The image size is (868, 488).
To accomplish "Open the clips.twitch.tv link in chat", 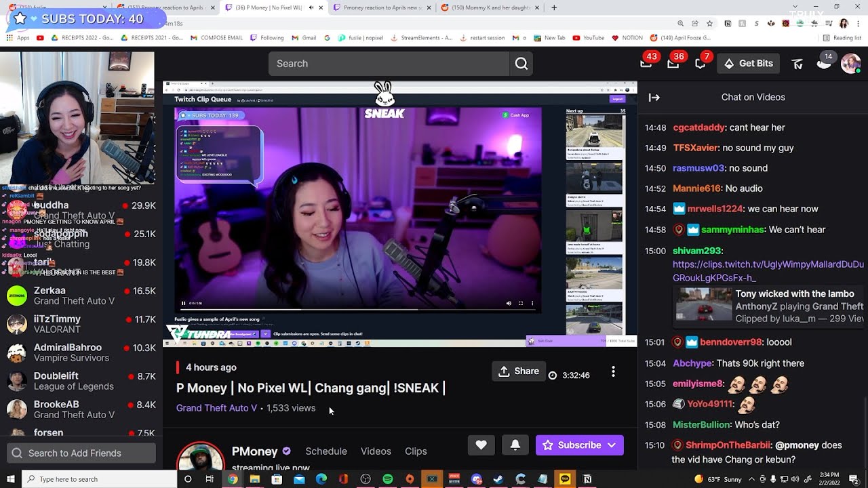I will pyautogui.click(x=768, y=271).
